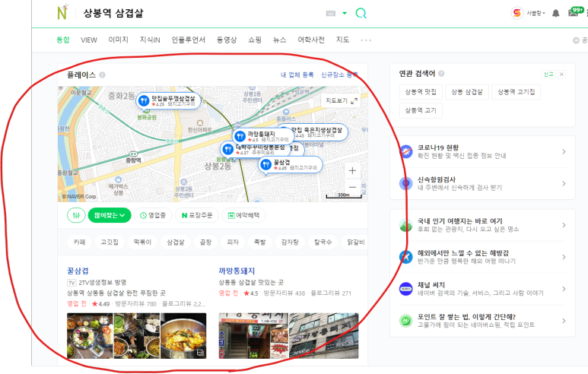This screenshot has width=588, height=374.
Task: Switch to the VIEW tab
Action: (89, 40)
